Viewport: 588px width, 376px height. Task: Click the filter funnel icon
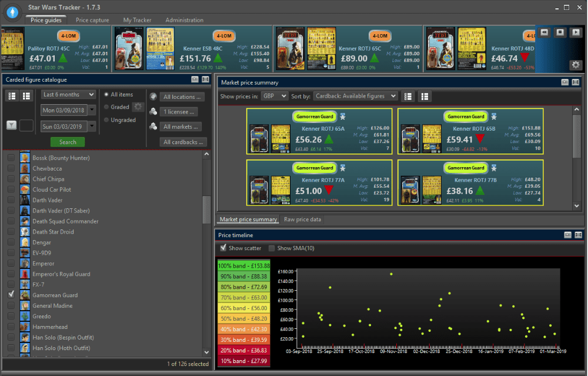[x=12, y=125]
